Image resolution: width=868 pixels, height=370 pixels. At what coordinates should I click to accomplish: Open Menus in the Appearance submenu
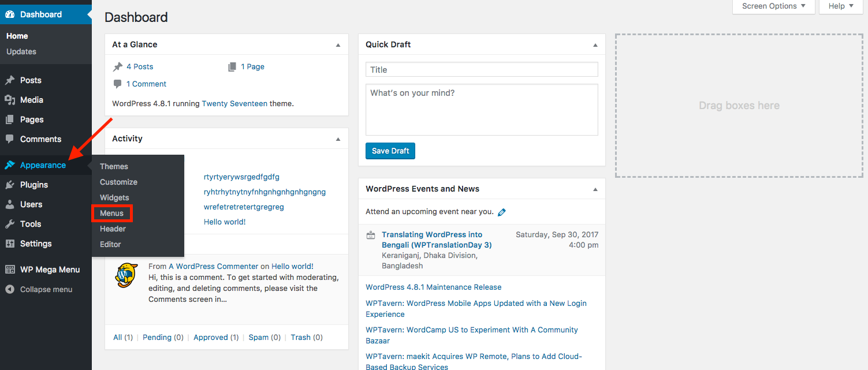click(112, 213)
